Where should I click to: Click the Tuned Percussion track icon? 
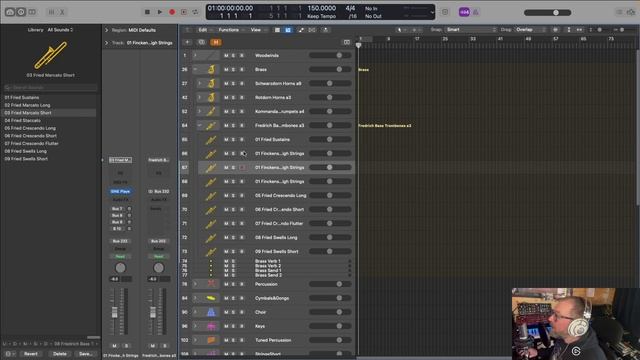pos(211,340)
